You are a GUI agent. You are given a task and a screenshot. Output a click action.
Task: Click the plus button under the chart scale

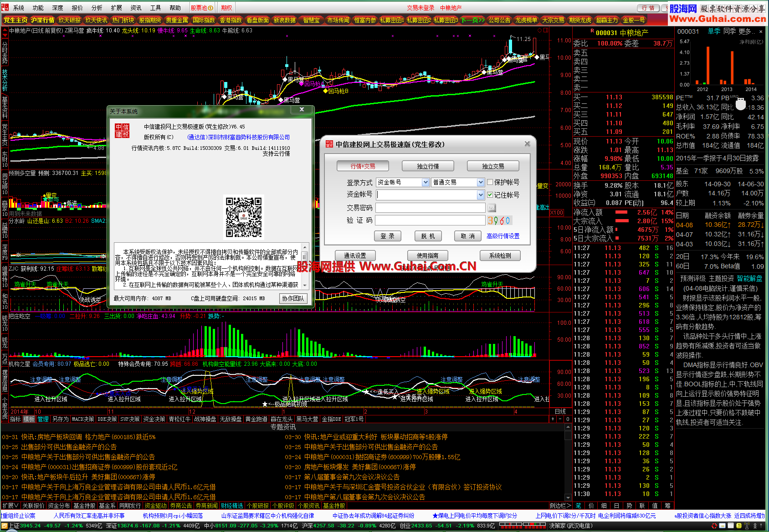coord(553,419)
